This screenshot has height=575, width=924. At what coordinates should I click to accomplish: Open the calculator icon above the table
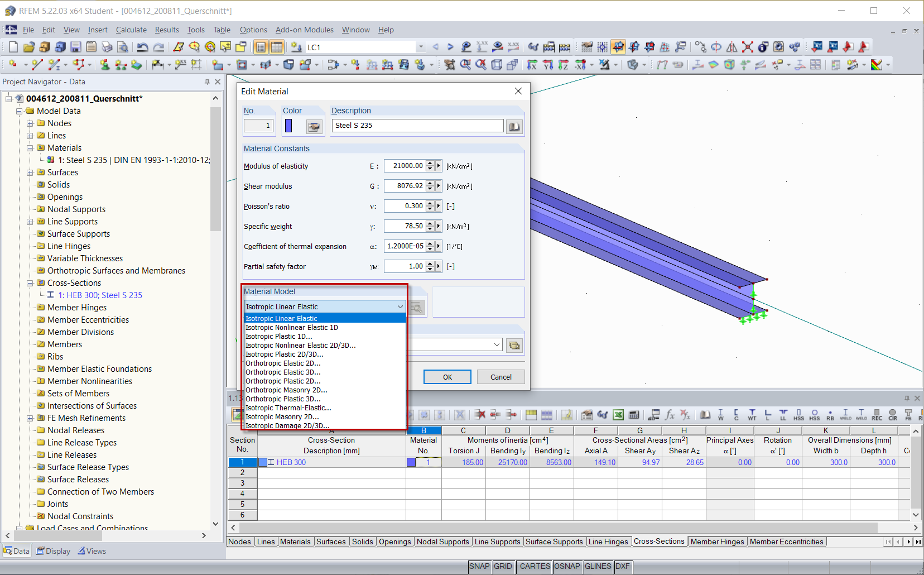[634, 415]
